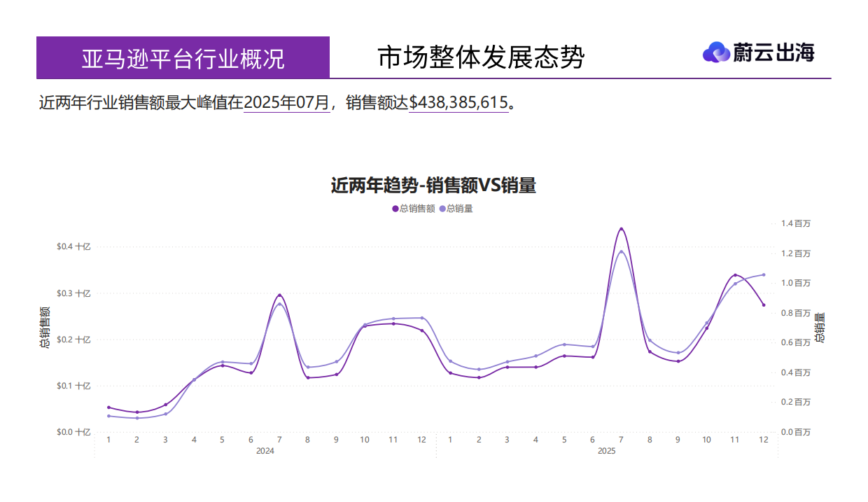
Task: Click the light purple 总销量 legend dot
Action: (x=442, y=208)
